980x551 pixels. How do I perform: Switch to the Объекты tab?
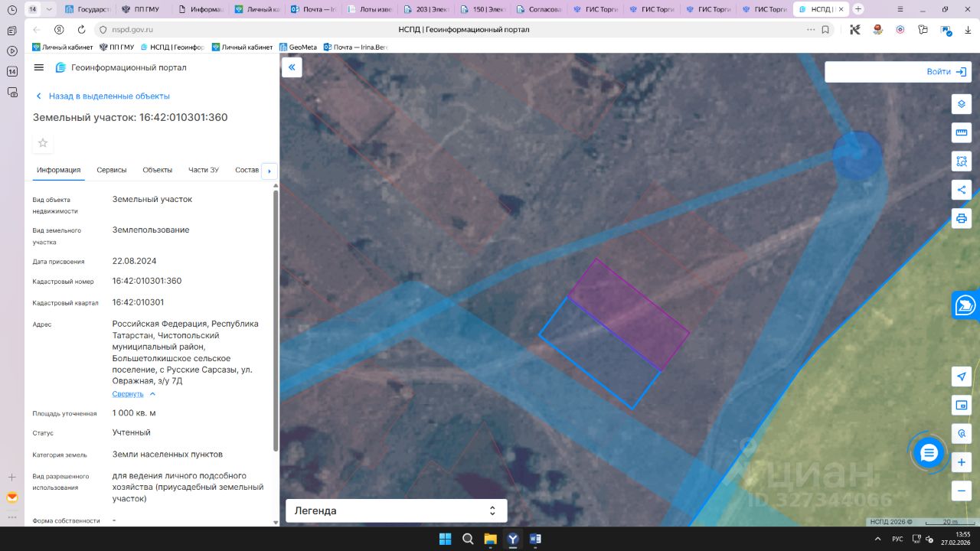tap(158, 170)
